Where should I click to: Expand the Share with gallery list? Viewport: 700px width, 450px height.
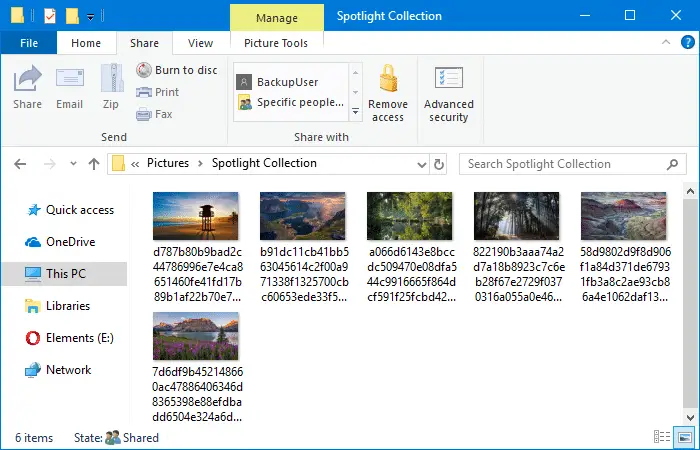click(x=355, y=111)
